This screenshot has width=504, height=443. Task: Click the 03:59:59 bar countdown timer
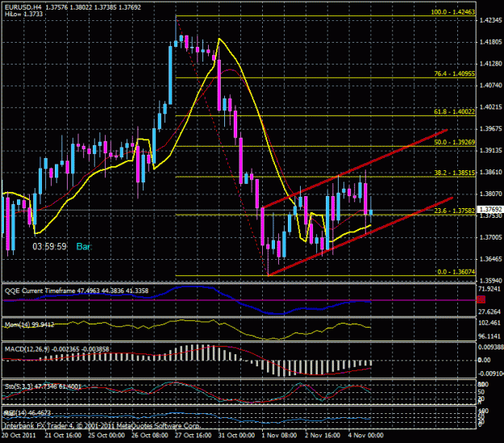49,247
